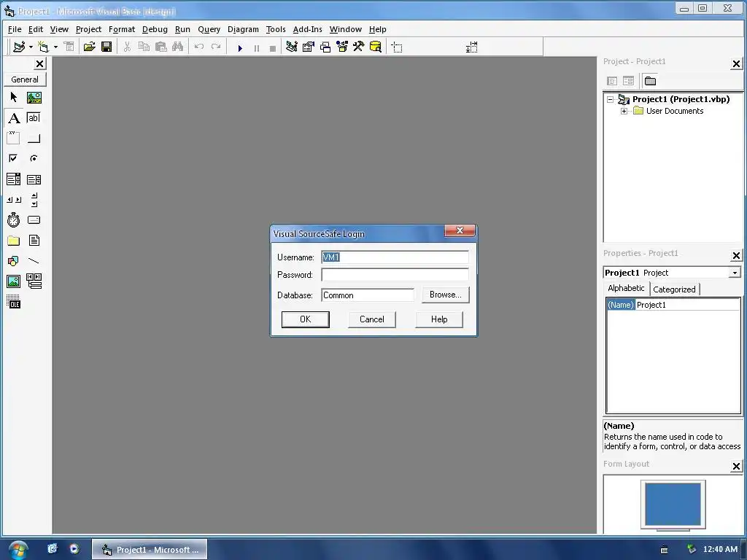The height and width of the screenshot is (560, 747).
Task: Select the Line control tool
Action: click(34, 261)
